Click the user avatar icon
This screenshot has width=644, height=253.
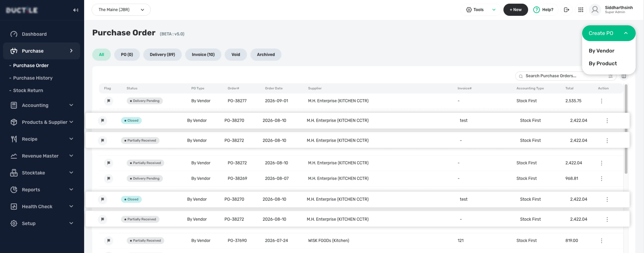tap(595, 10)
